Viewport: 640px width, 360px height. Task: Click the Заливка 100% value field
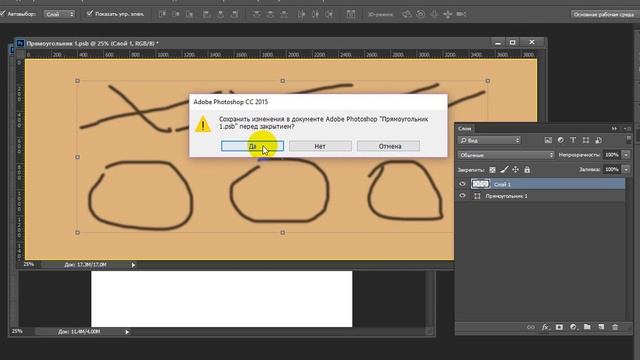tap(612, 169)
